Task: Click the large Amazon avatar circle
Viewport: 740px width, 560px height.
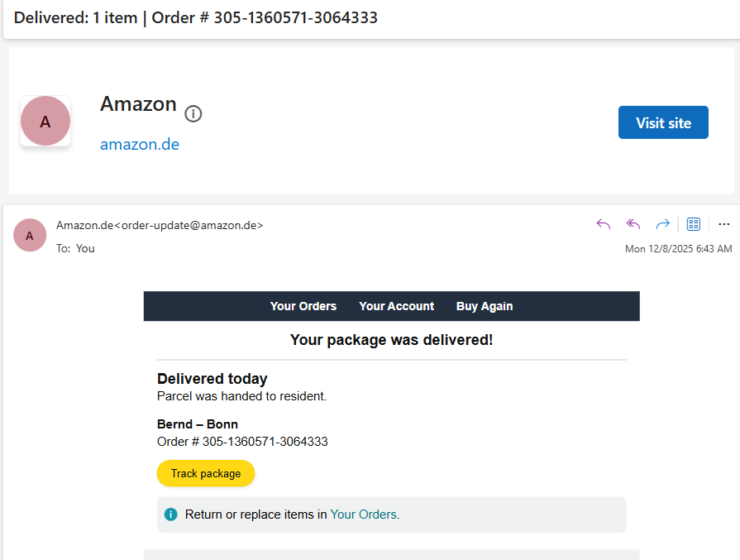Action: point(45,121)
